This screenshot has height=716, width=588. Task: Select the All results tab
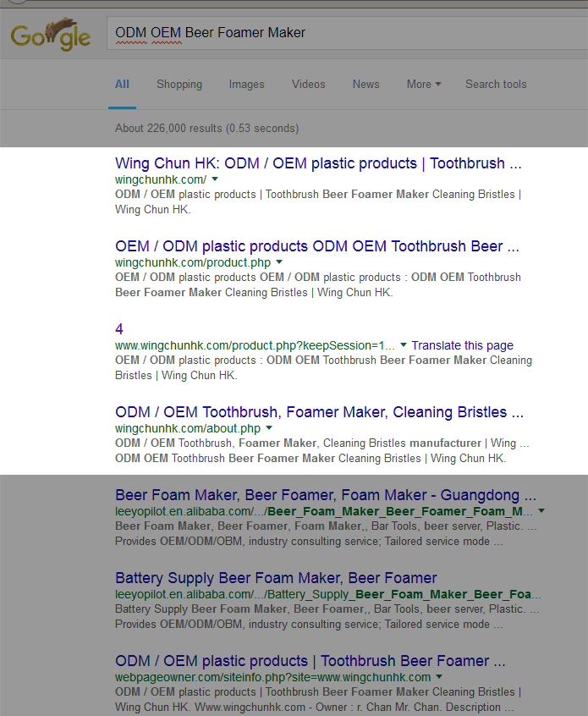click(x=122, y=85)
